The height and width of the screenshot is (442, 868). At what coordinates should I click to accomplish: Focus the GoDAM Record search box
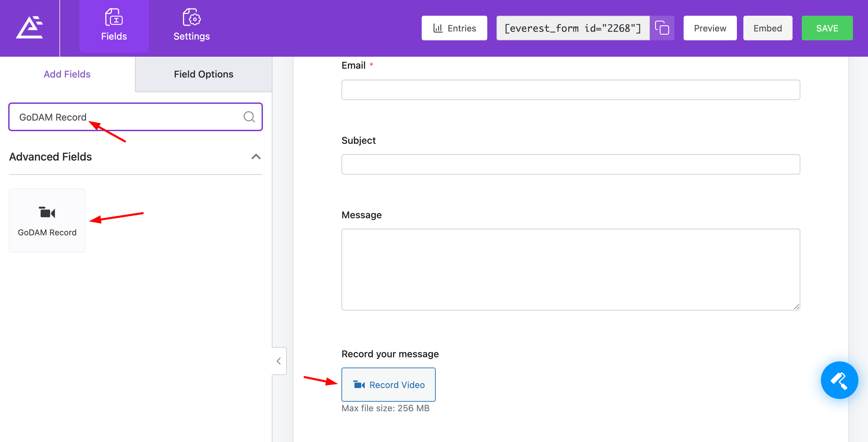click(x=130, y=117)
